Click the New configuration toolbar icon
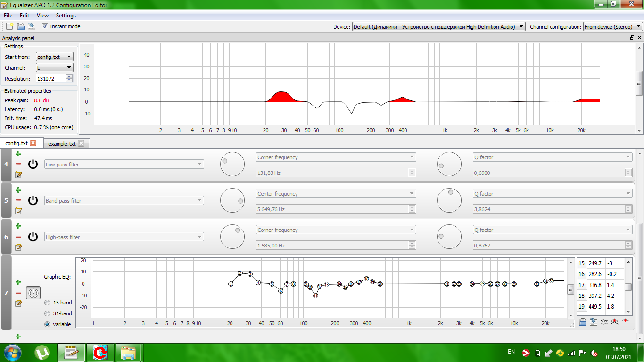 (x=9, y=26)
